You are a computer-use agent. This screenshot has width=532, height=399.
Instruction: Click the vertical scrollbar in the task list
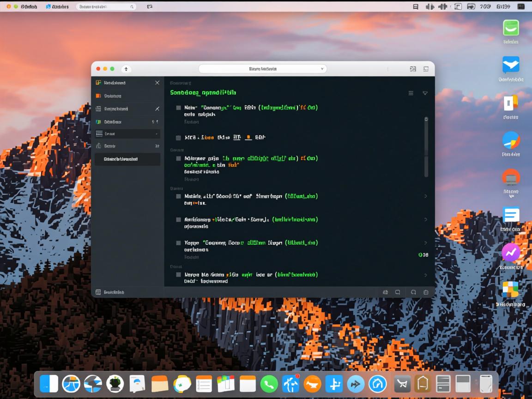click(426, 148)
